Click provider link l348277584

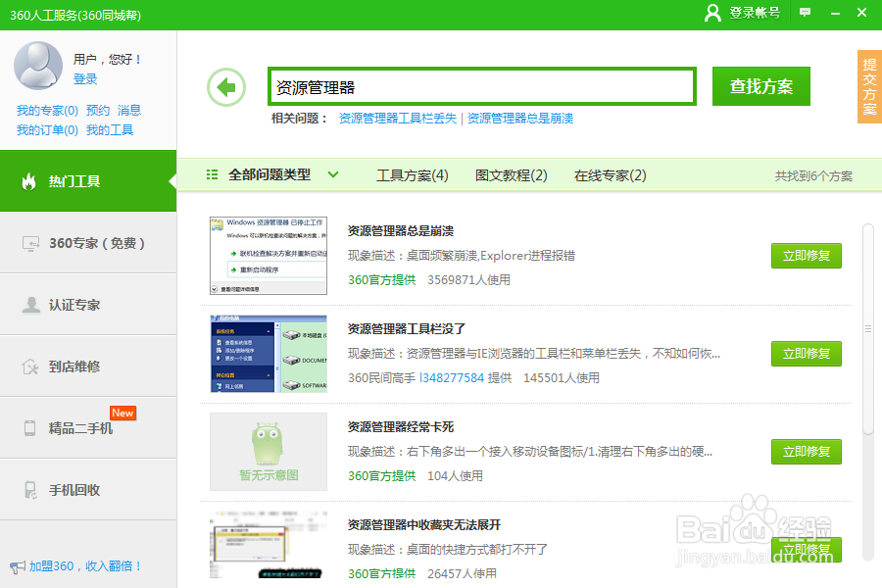tap(452, 377)
